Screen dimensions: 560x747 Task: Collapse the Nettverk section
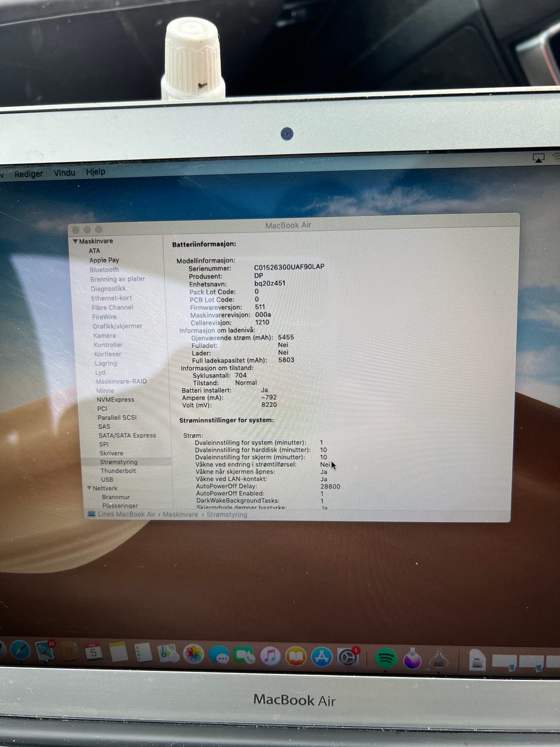click(x=89, y=488)
